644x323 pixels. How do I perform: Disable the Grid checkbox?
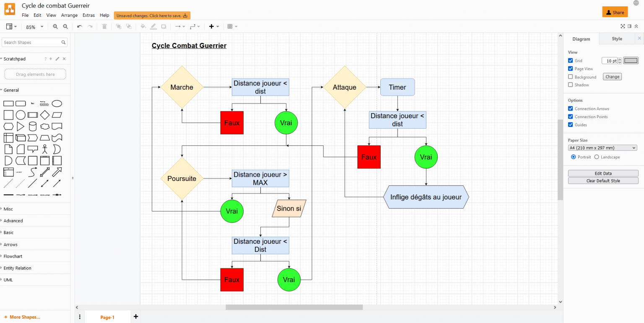570,60
